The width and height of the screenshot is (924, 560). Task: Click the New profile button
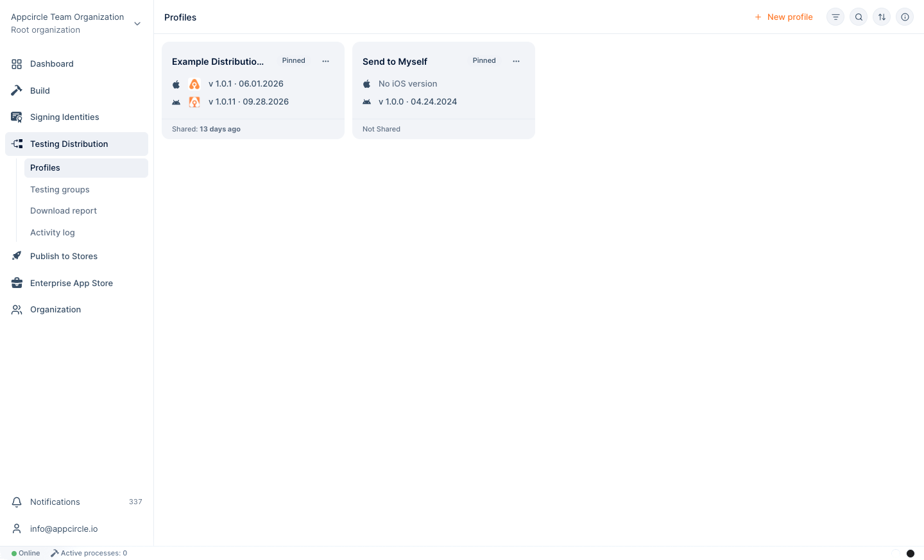[783, 17]
